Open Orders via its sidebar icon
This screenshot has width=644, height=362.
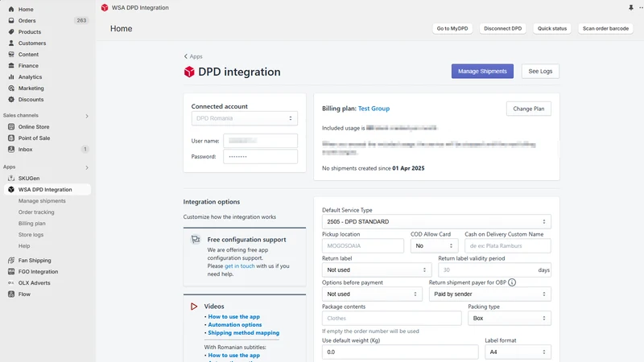coord(11,21)
